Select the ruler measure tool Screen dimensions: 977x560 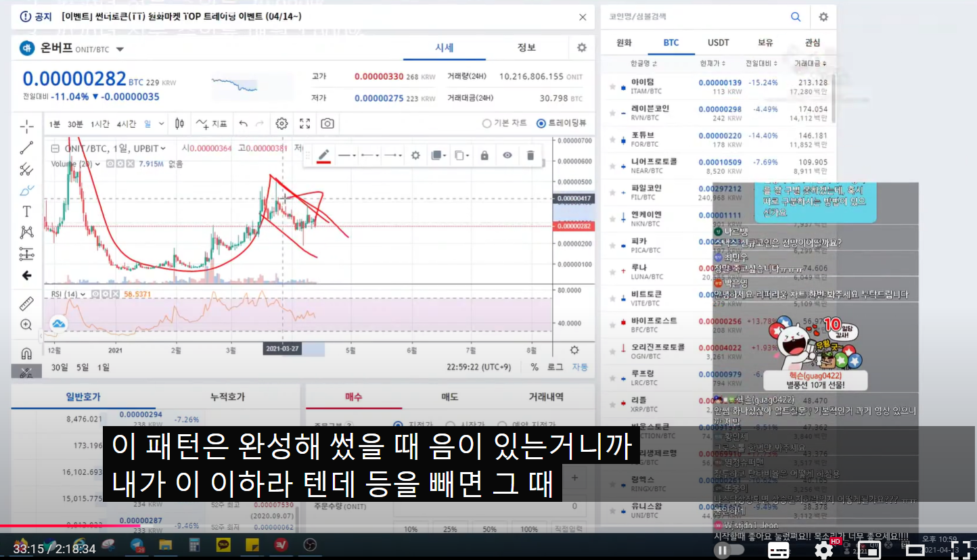pyautogui.click(x=26, y=303)
